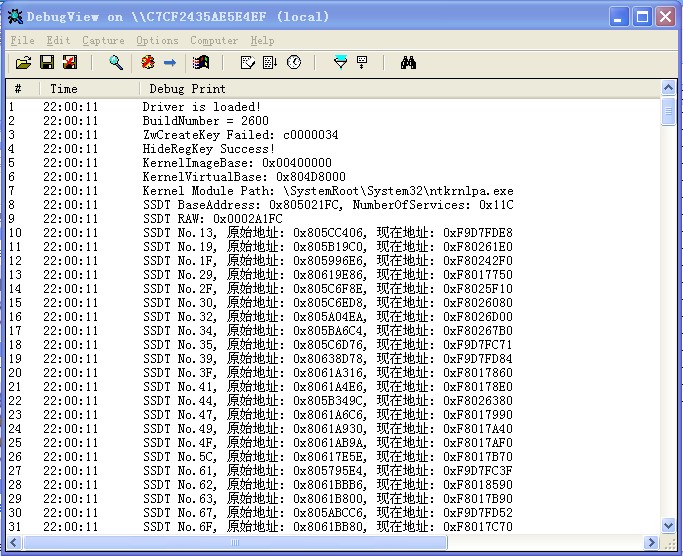Select the SSDT No.1F row
The height and width of the screenshot is (556, 683).
[333, 260]
